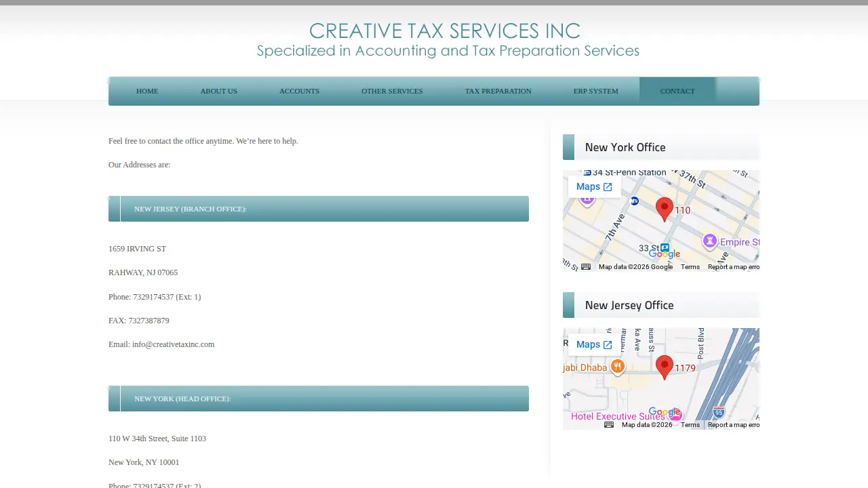868x488 pixels.
Task: Open Maps link on New York map
Action: tap(594, 186)
